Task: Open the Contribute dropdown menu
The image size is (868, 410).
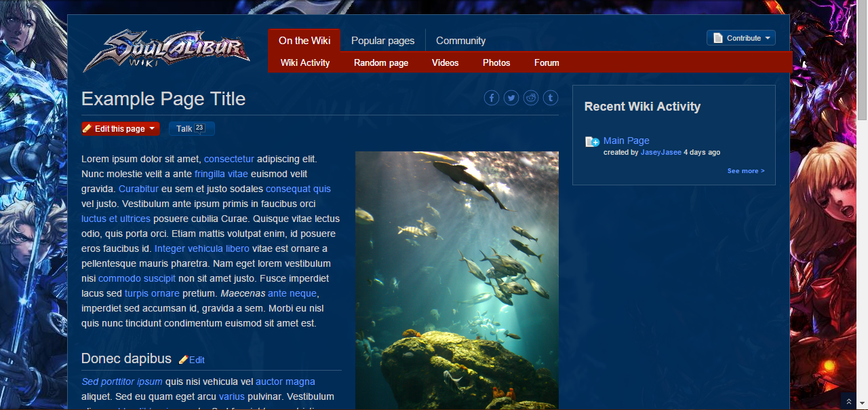Action: coord(741,38)
